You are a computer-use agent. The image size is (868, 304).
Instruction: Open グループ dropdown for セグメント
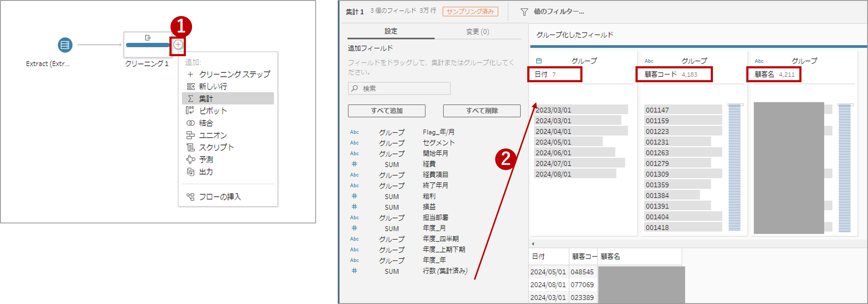pos(392,143)
